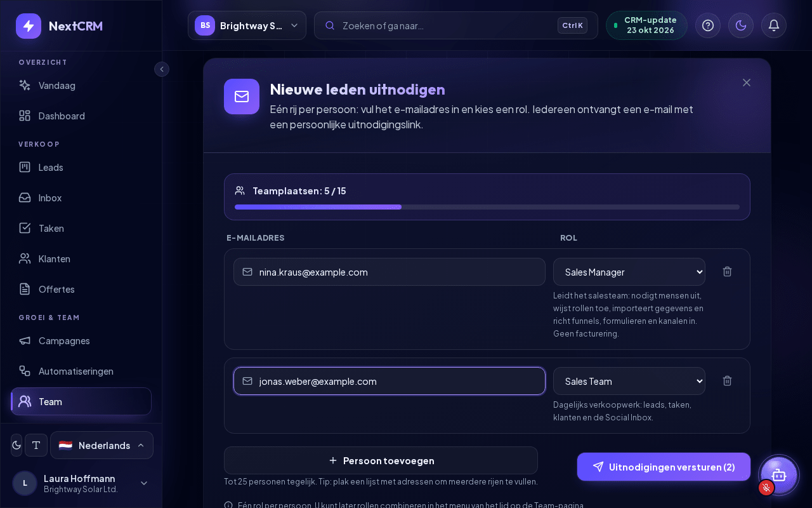Delete the nina.kraus@example.com invite row
Viewport: 812px width, 508px height.
[728, 272]
